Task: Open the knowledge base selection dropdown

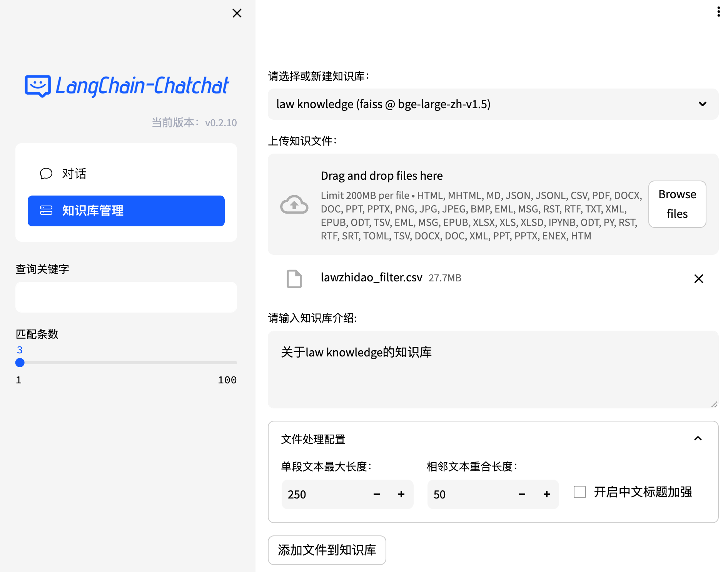Action: [493, 104]
